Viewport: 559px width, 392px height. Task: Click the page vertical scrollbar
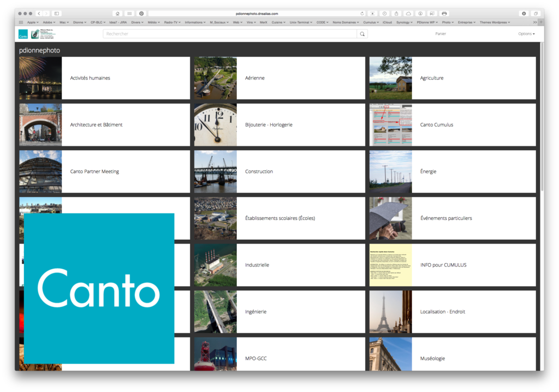click(x=542, y=118)
